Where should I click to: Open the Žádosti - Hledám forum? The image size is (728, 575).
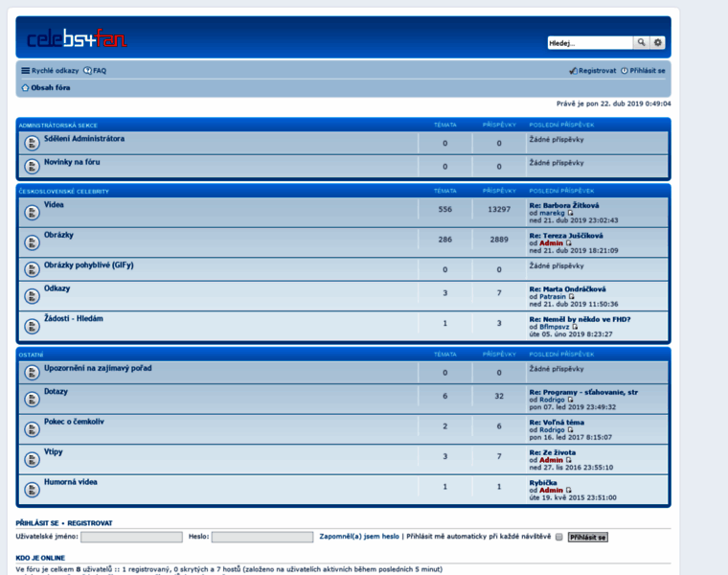(74, 318)
